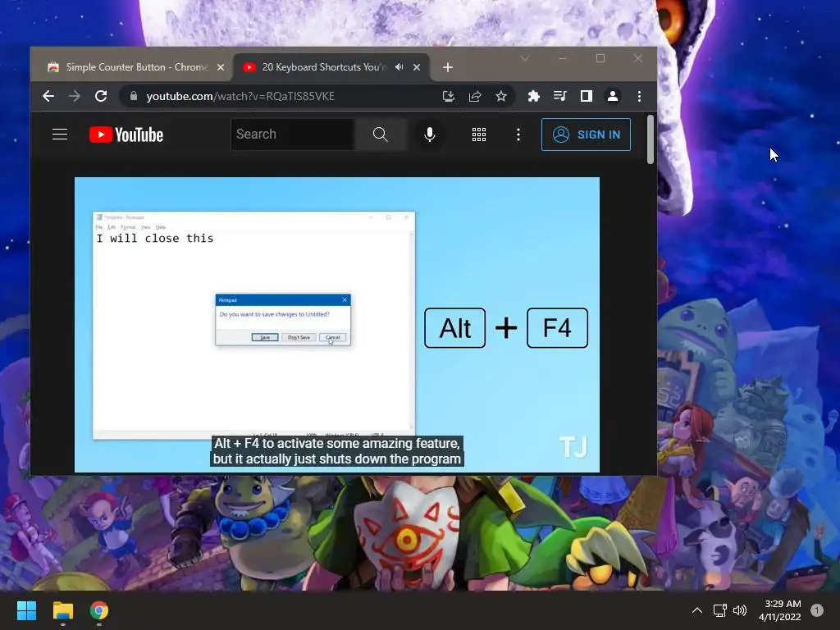840x630 pixels.
Task: Open the clock showing 3:29 AM
Action: [x=779, y=610]
